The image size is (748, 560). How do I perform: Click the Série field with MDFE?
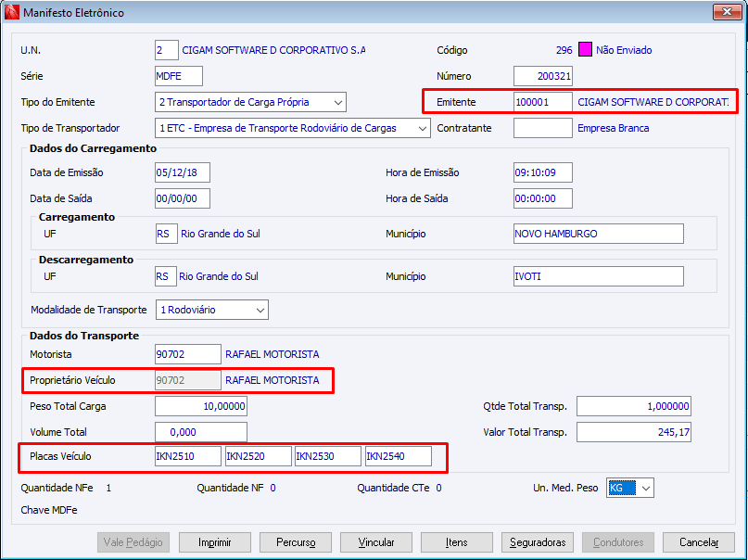pyautogui.click(x=178, y=76)
